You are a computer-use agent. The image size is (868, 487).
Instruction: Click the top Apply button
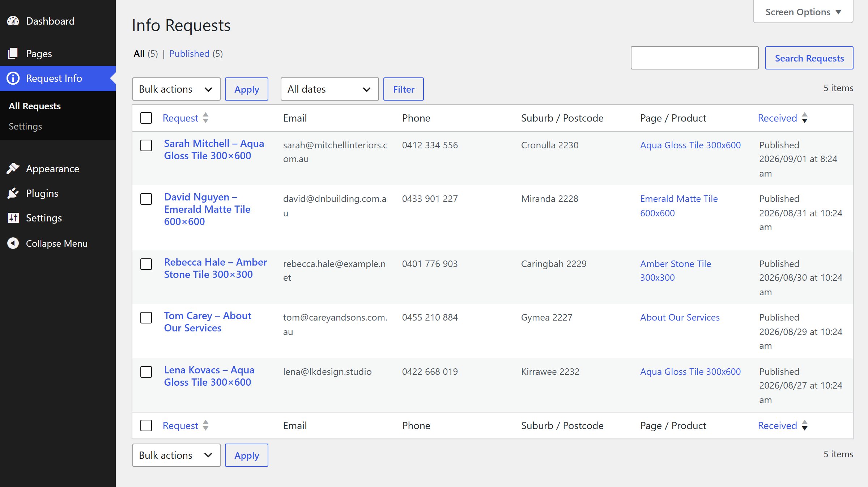tap(247, 89)
